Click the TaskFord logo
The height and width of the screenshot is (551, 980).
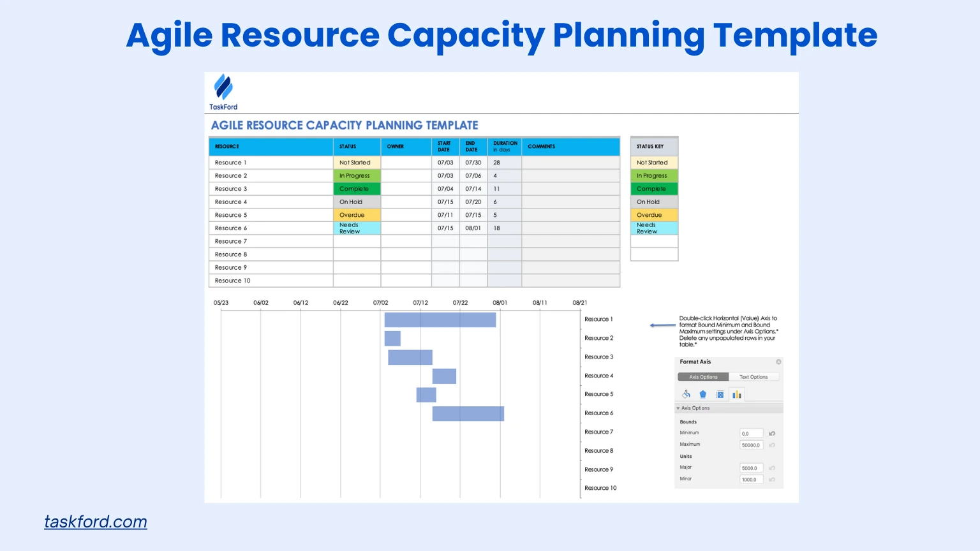pyautogui.click(x=223, y=92)
